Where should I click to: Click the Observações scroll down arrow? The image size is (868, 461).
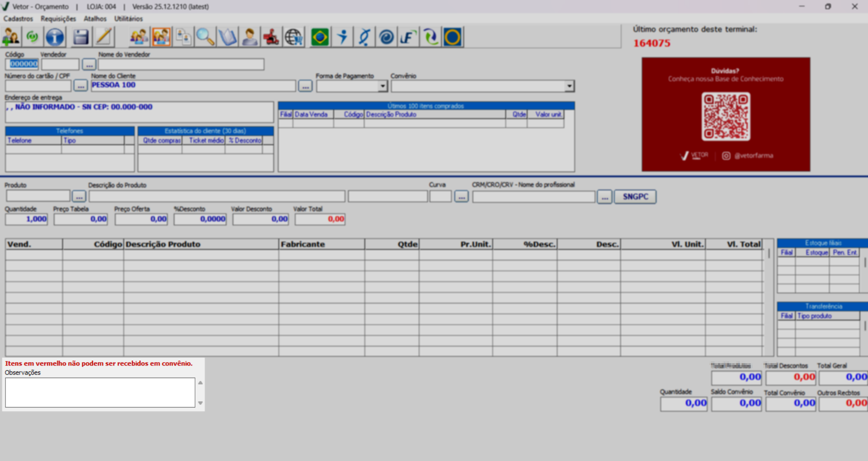point(200,403)
